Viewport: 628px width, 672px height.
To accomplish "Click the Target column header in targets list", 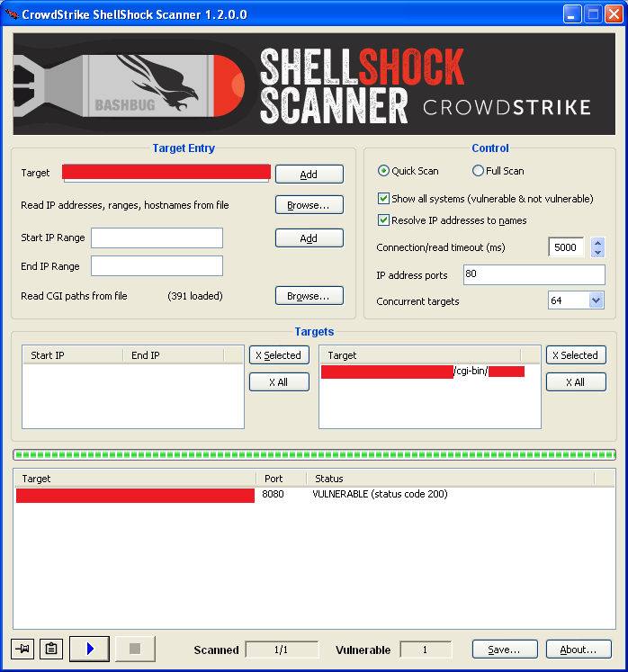I will 420,355.
